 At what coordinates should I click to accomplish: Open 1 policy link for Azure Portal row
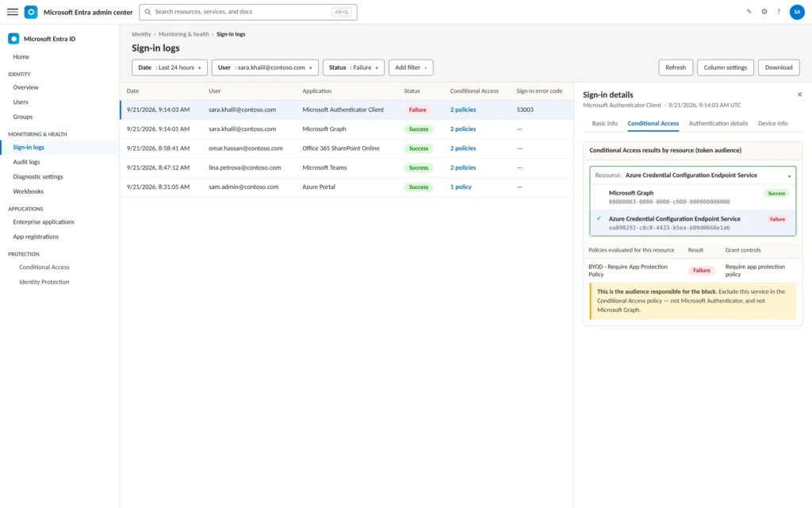coord(461,187)
